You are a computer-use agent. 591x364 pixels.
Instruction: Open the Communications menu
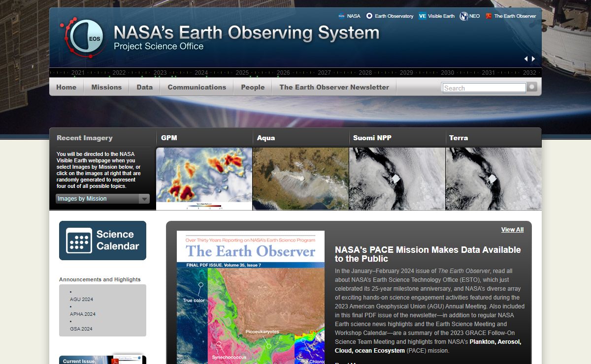[197, 87]
